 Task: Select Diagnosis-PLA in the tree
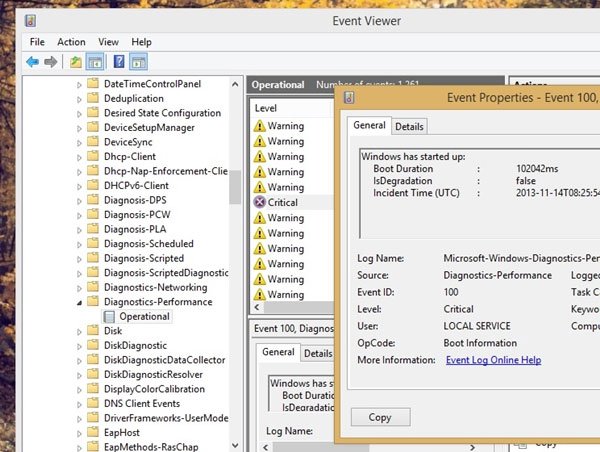pos(135,229)
